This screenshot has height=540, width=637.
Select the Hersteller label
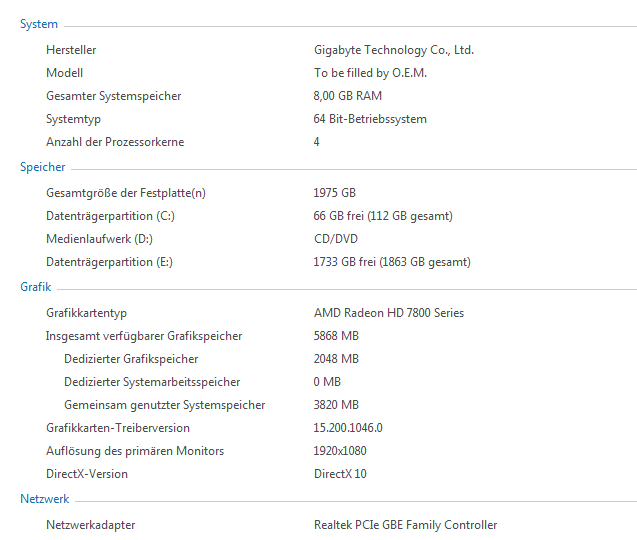coord(71,50)
